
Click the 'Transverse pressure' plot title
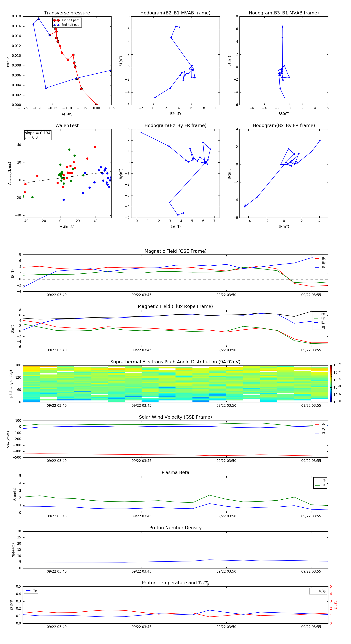[x=67, y=13]
